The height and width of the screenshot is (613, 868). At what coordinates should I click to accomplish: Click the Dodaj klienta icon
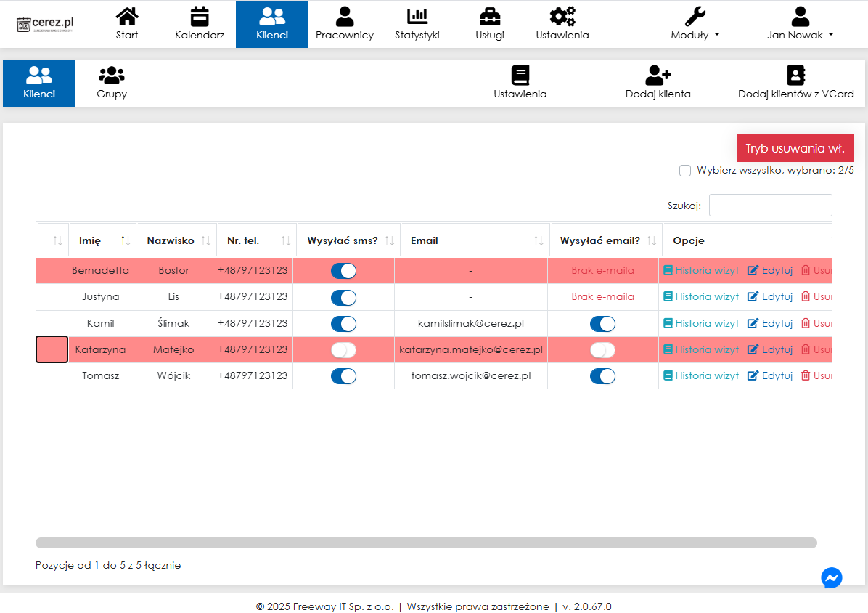click(658, 76)
